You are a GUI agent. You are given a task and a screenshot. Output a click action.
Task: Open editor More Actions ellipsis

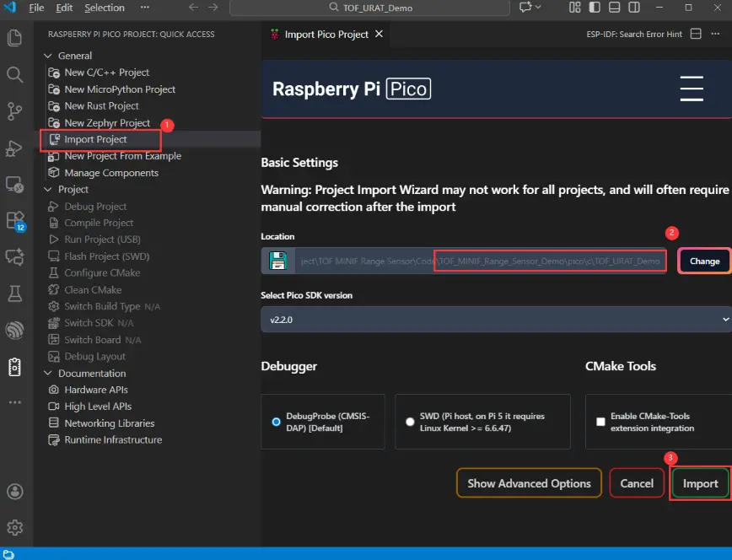[715, 34]
